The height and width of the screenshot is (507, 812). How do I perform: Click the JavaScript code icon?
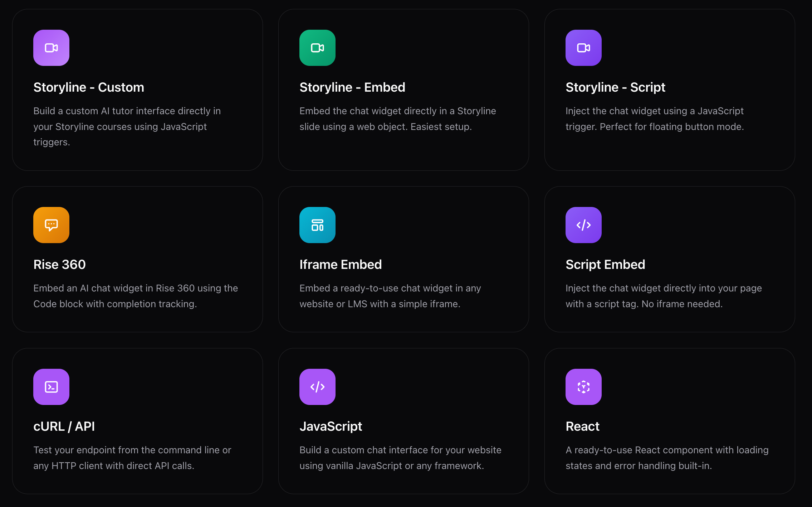pyautogui.click(x=317, y=387)
